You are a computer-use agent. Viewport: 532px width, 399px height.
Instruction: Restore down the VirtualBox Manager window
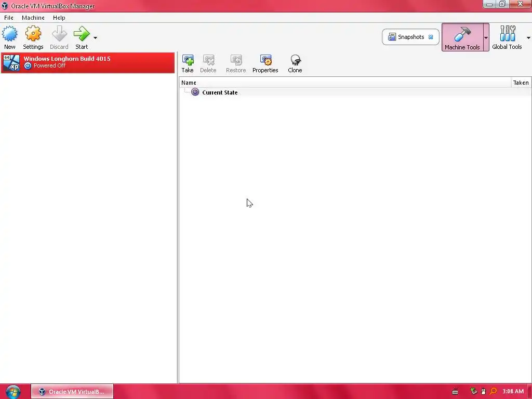tap(502, 4)
